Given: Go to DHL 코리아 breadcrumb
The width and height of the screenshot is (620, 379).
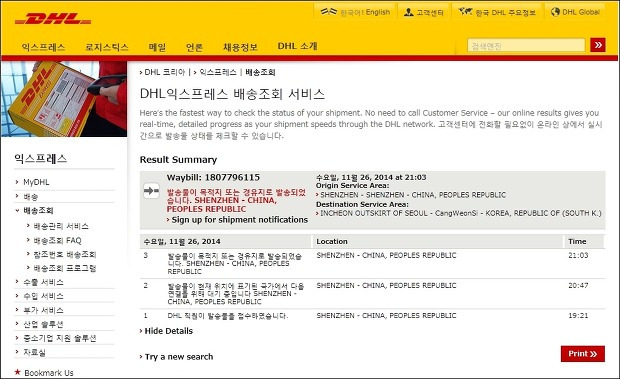Looking at the screenshot, I should tap(164, 72).
